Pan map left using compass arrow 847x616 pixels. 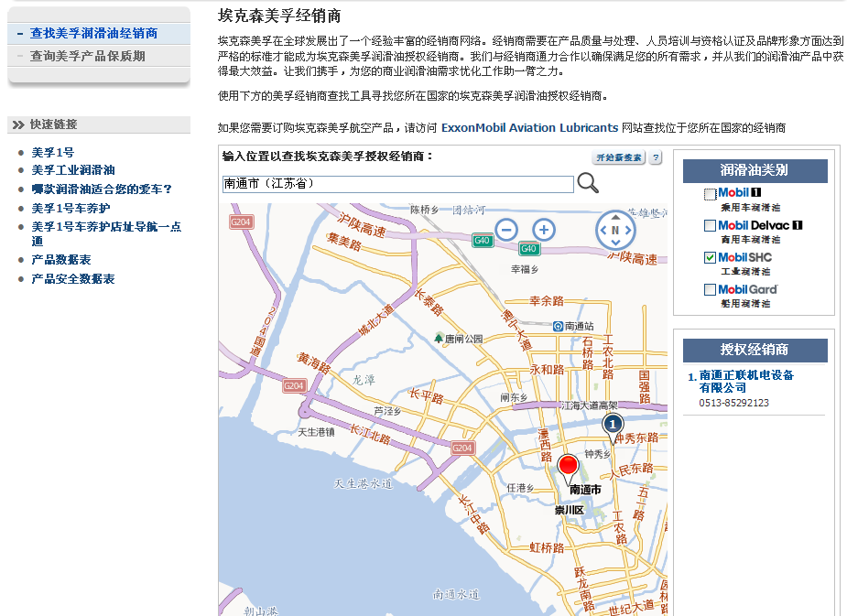[603, 230]
